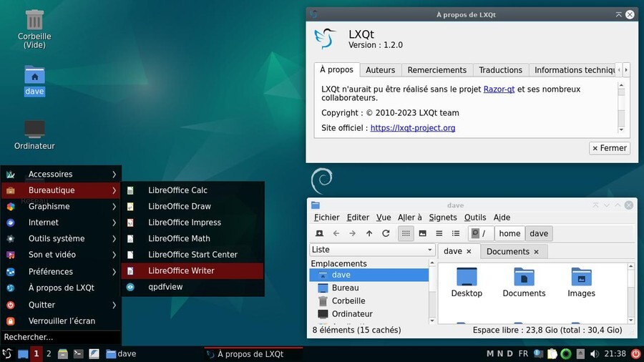Click the red power icon in the panel
Screen dimensions: 644x362
coord(636,354)
